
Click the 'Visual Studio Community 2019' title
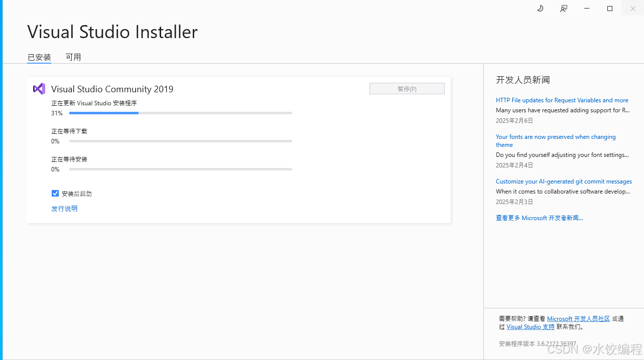point(112,89)
